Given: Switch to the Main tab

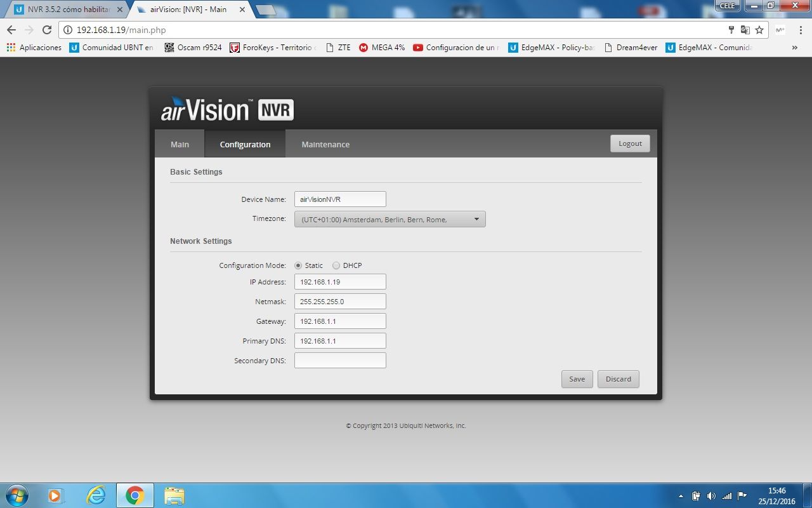Looking at the screenshot, I should (x=180, y=144).
